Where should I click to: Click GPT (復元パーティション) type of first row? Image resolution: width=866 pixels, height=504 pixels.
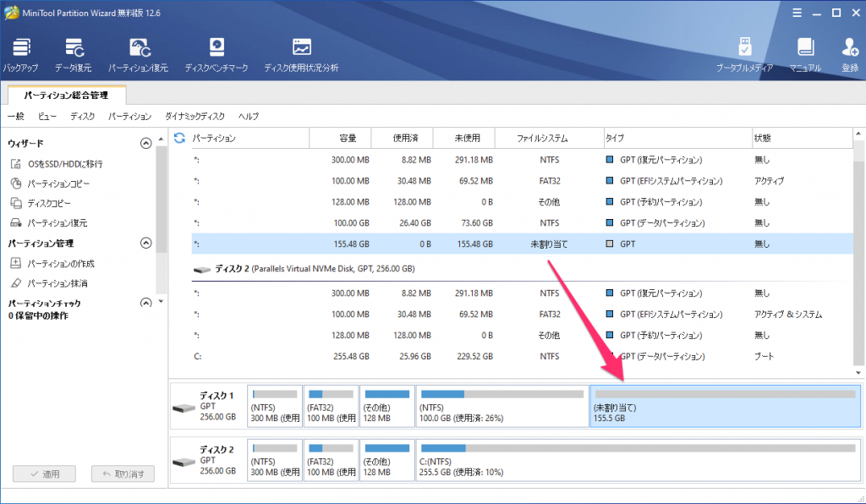pos(660,160)
